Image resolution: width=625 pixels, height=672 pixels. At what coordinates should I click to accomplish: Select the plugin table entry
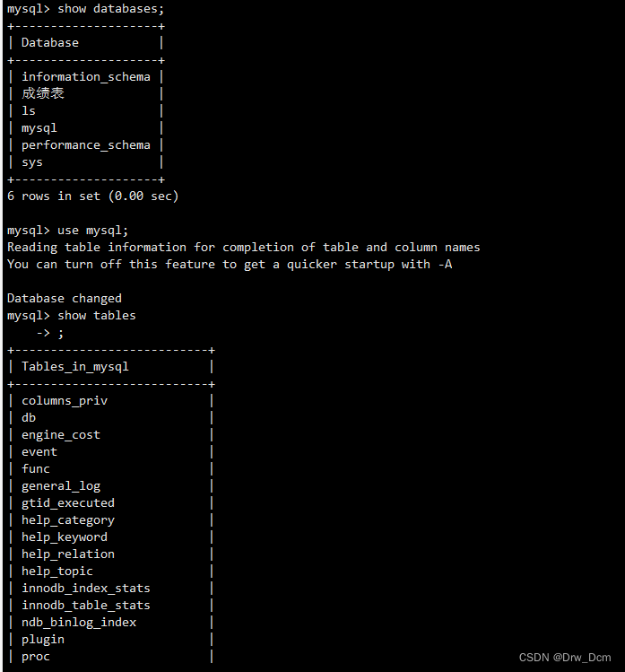pos(43,640)
